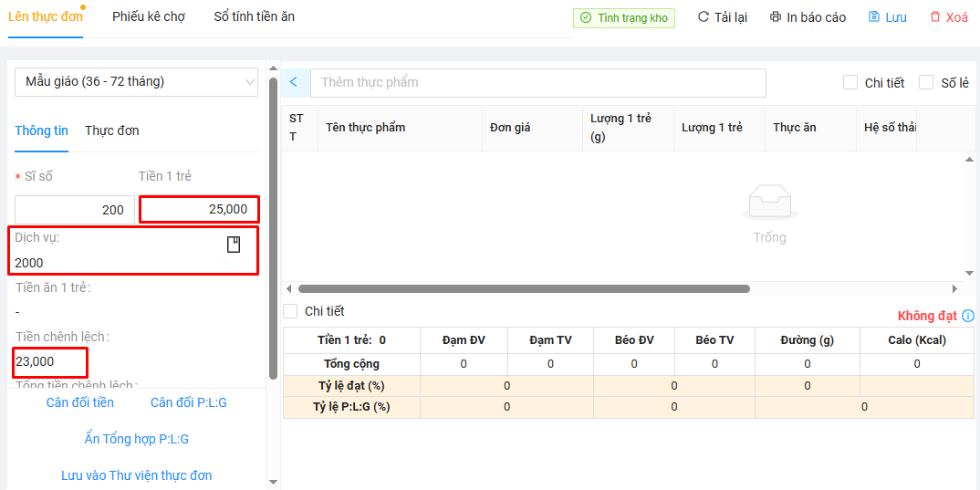Click the back arrow beside food search
The width and height of the screenshot is (980, 490).
294,82
